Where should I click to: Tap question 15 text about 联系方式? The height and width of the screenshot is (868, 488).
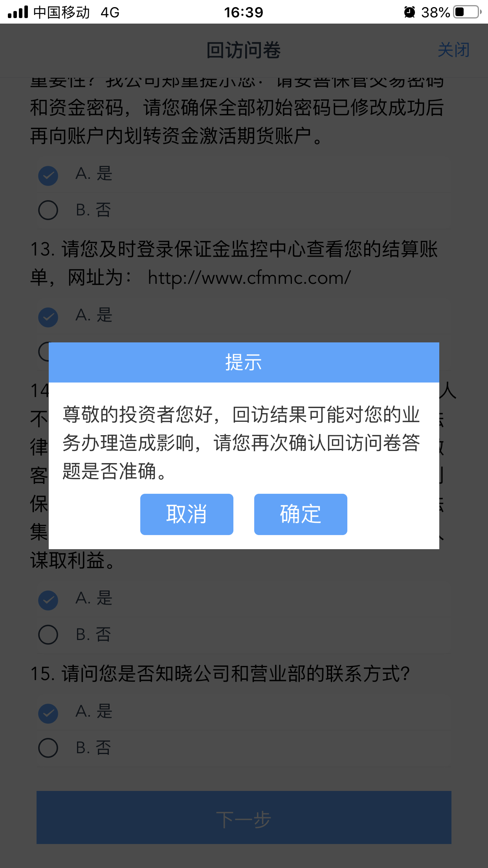220,673
